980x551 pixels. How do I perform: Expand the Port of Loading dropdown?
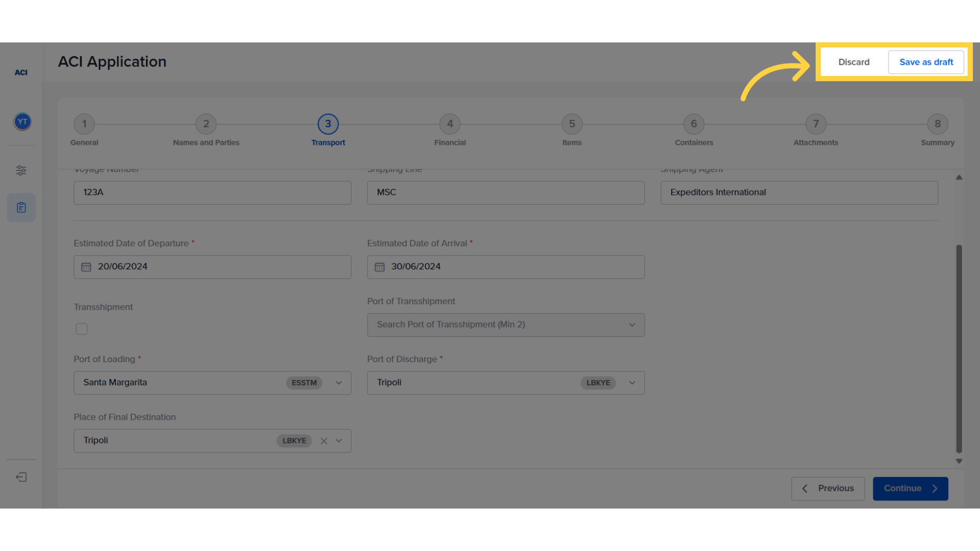(x=338, y=383)
